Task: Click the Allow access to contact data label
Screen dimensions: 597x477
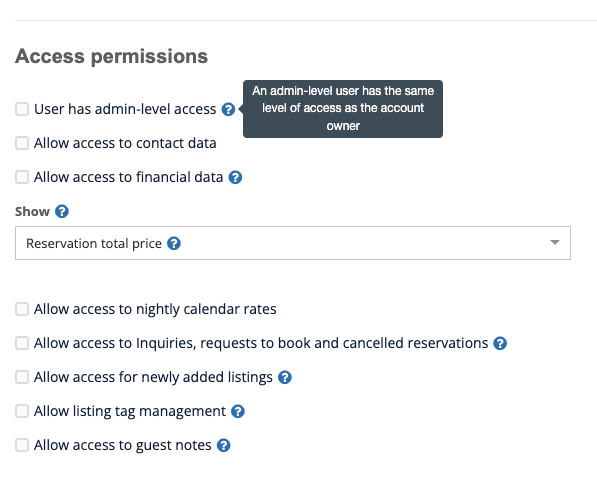Action: [x=125, y=144]
